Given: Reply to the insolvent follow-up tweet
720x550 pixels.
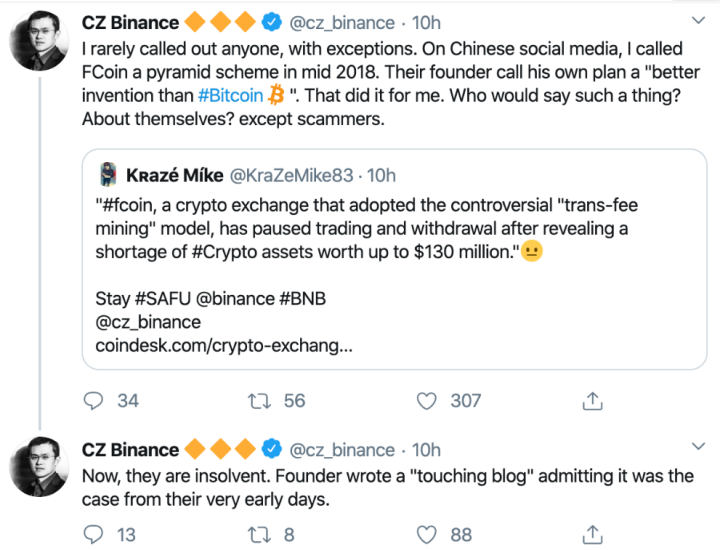Looking at the screenshot, I should (x=94, y=535).
